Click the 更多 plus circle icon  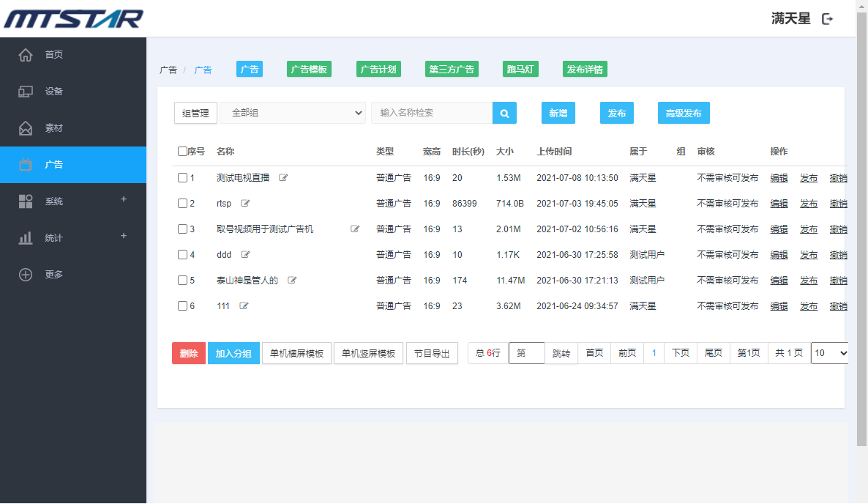(x=26, y=275)
